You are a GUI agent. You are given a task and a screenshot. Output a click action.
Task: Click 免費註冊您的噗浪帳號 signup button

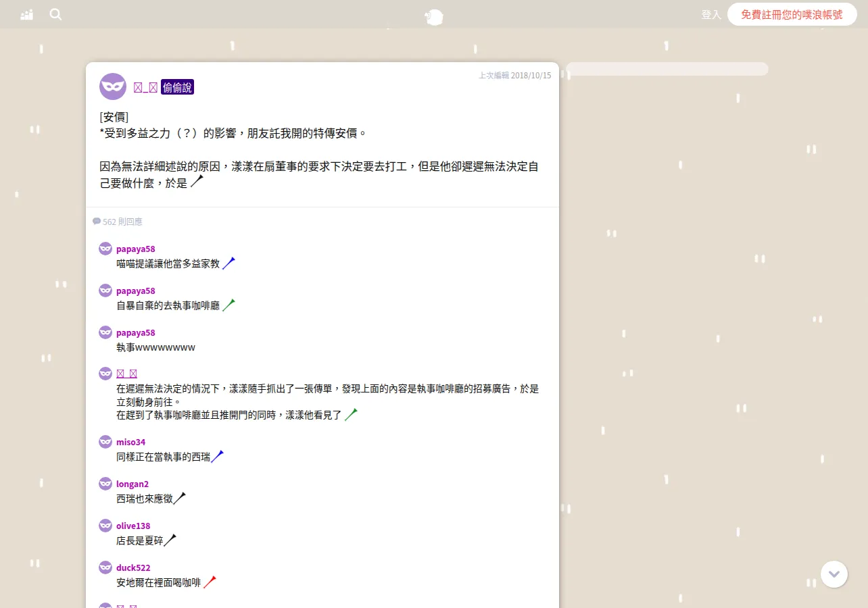(792, 14)
